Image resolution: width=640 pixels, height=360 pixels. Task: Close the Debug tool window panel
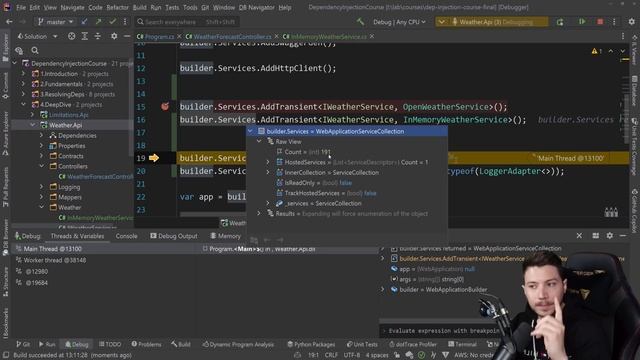coord(579,236)
